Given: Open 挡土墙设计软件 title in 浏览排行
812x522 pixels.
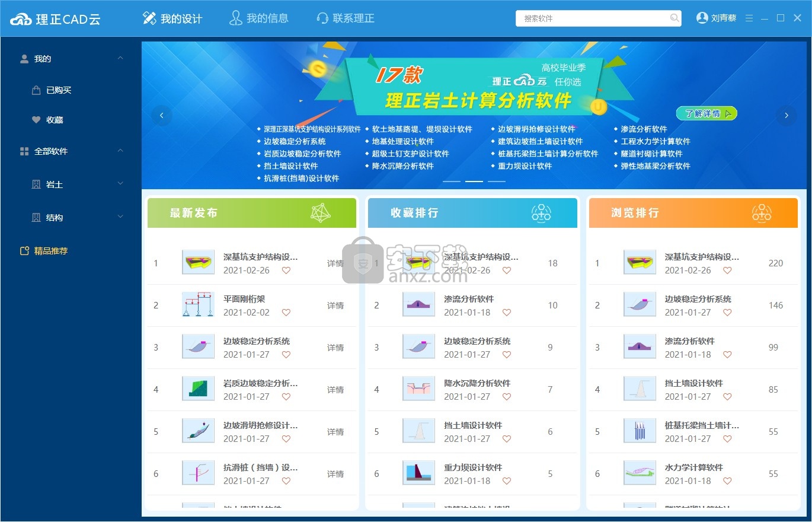Looking at the screenshot, I should click(x=693, y=383).
